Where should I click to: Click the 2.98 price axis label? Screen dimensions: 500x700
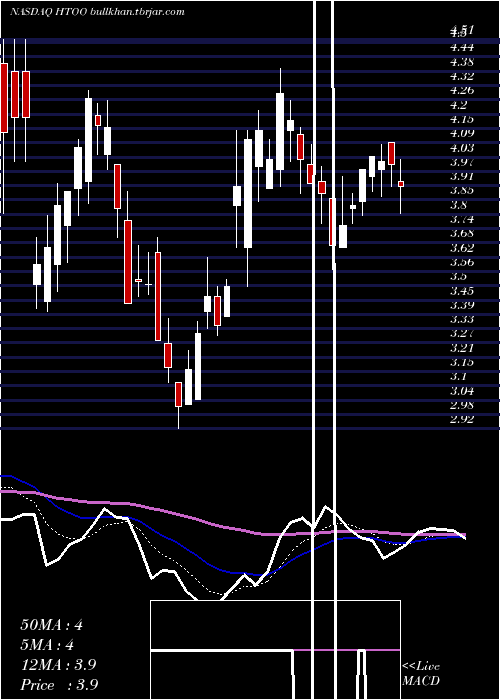pyautogui.click(x=462, y=405)
